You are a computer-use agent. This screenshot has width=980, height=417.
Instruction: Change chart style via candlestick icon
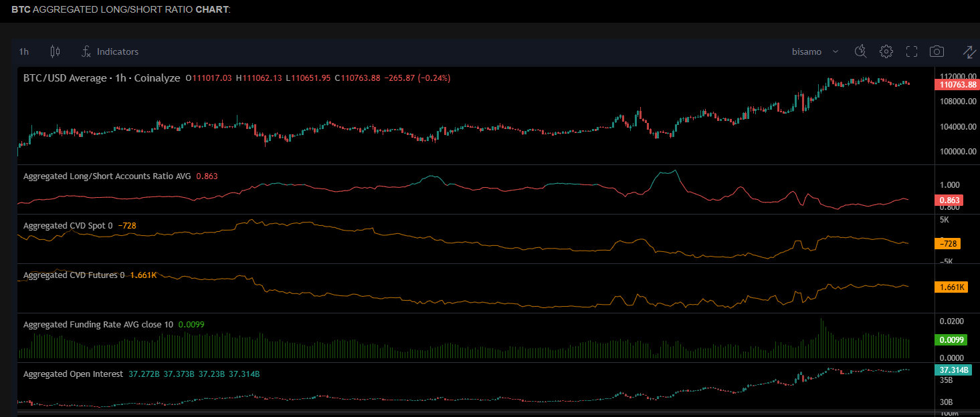(x=55, y=51)
